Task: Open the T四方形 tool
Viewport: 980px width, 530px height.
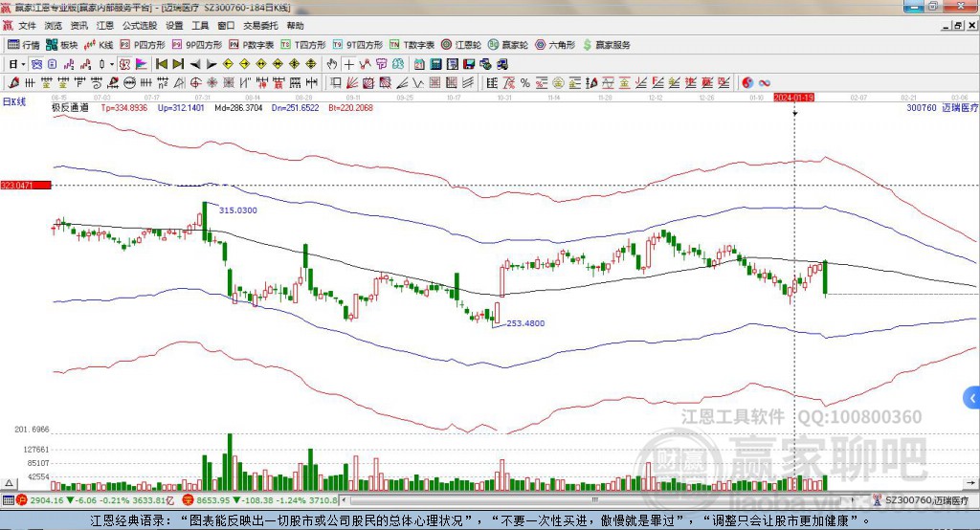Action: click(303, 45)
